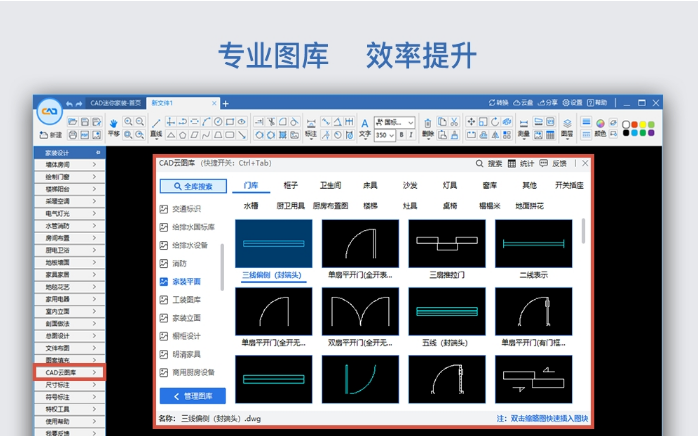Open settings gear (设置) in title bar

point(572,103)
